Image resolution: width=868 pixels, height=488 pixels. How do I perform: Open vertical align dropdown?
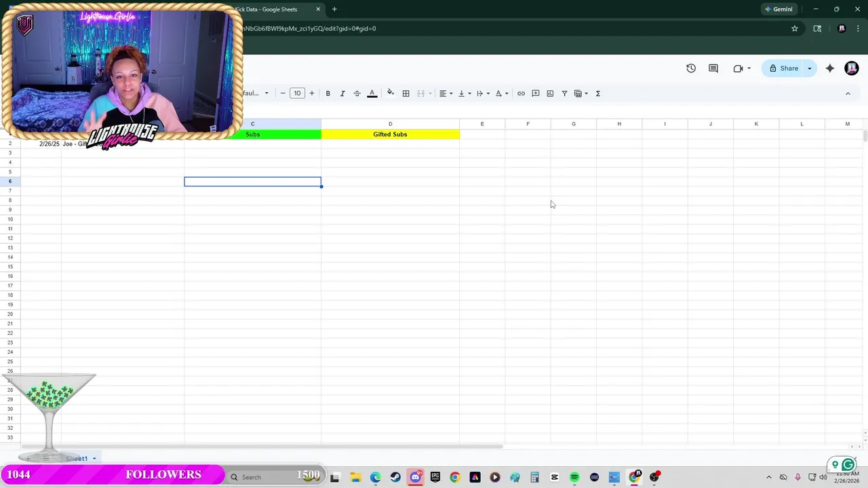[x=465, y=94]
